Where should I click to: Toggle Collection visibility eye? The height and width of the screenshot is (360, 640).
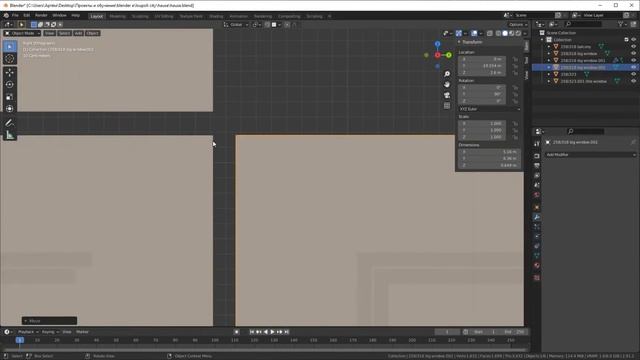[x=633, y=40]
